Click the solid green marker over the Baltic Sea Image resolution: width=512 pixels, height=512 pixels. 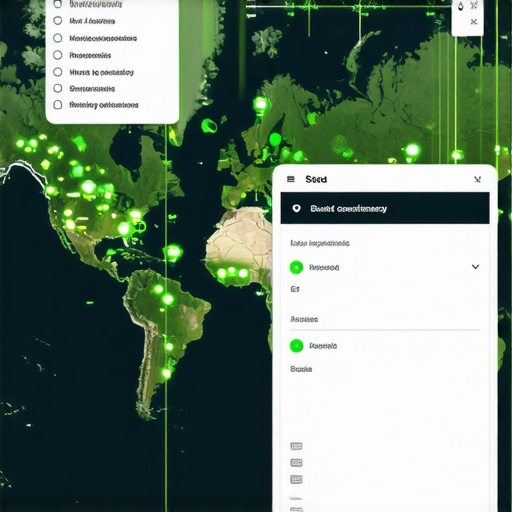click(x=275, y=139)
